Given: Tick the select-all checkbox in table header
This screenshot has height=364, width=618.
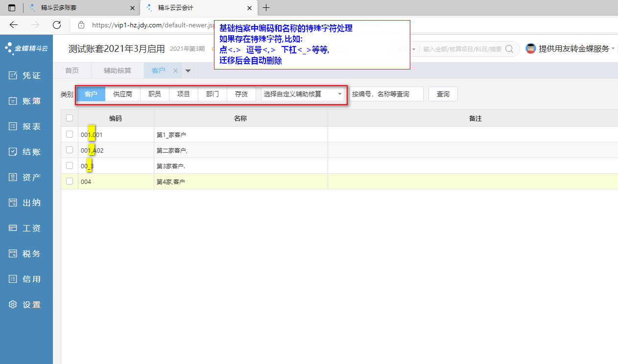Looking at the screenshot, I should coord(70,118).
